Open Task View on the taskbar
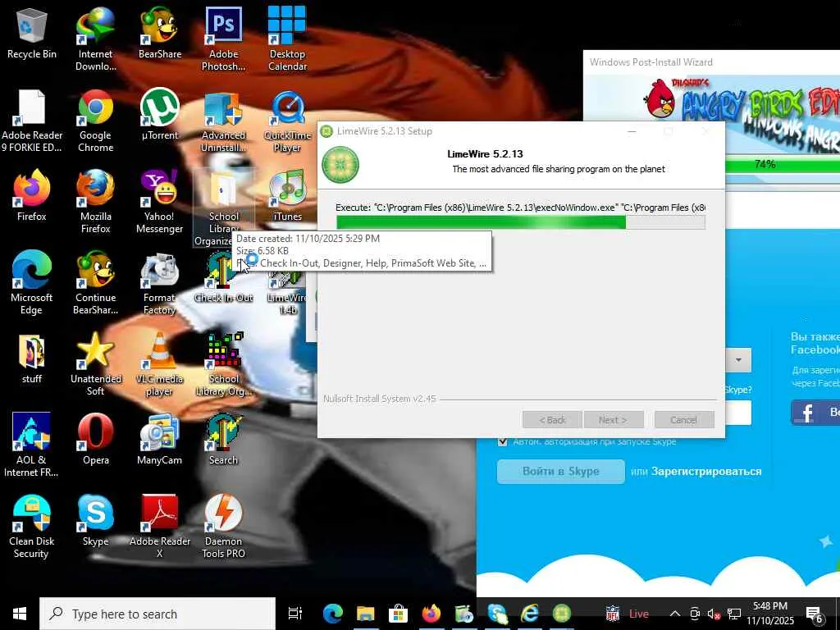The width and height of the screenshot is (840, 630). tap(295, 614)
